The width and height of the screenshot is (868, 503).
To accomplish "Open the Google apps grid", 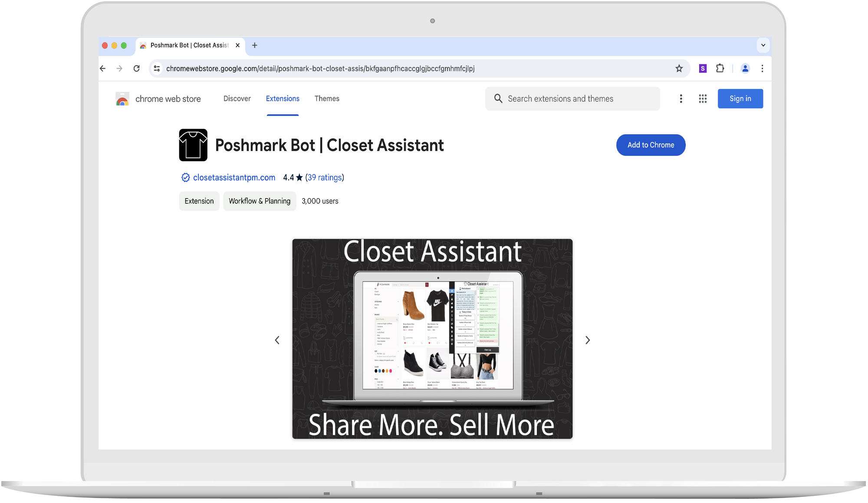I will coord(703,99).
